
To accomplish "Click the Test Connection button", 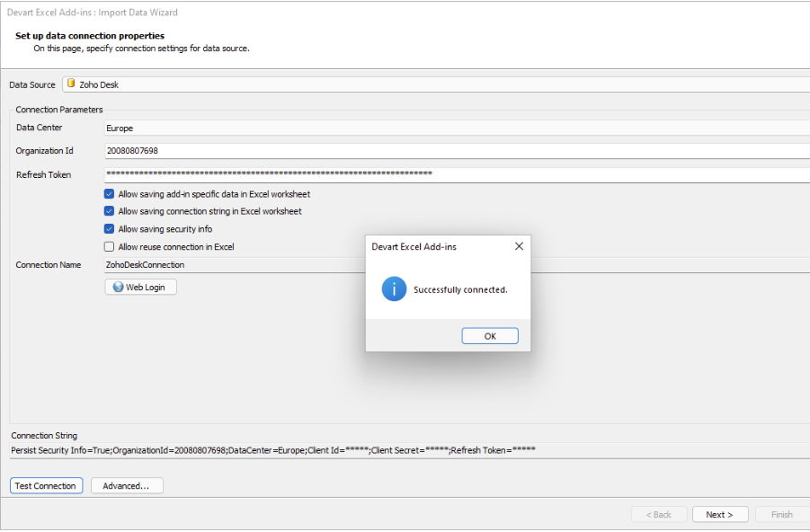I will click(45, 485).
